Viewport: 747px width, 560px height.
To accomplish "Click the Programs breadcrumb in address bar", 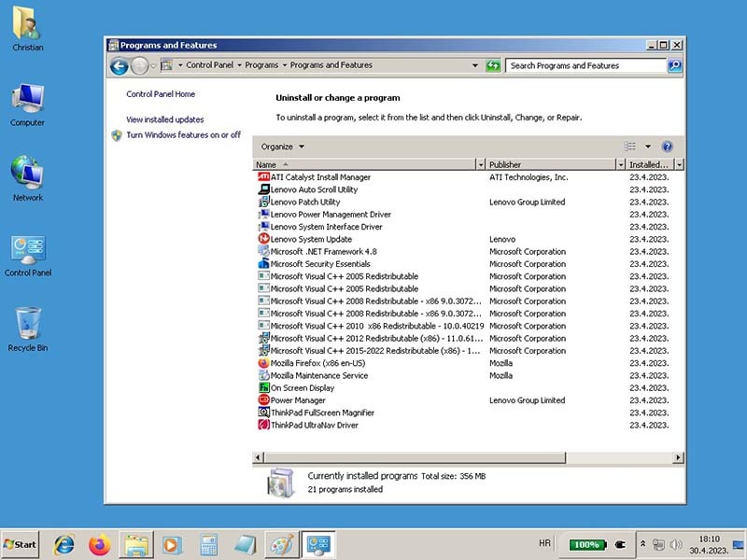I will tap(261, 65).
